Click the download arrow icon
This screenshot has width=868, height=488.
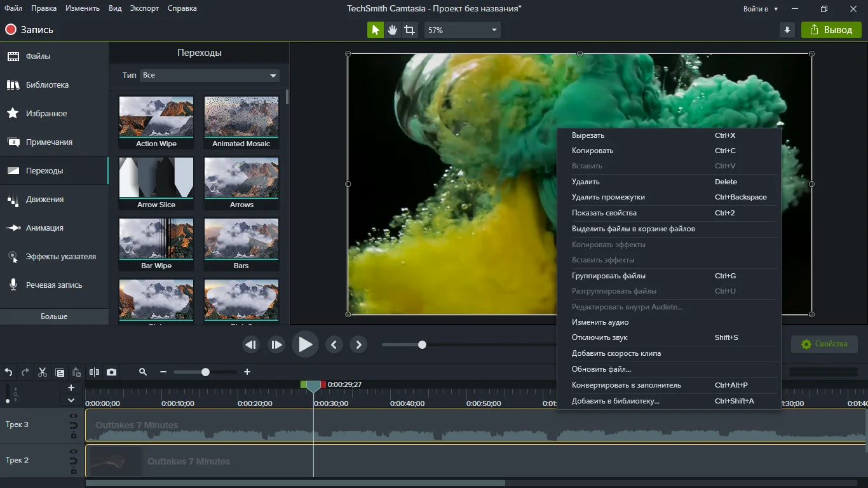pos(787,30)
